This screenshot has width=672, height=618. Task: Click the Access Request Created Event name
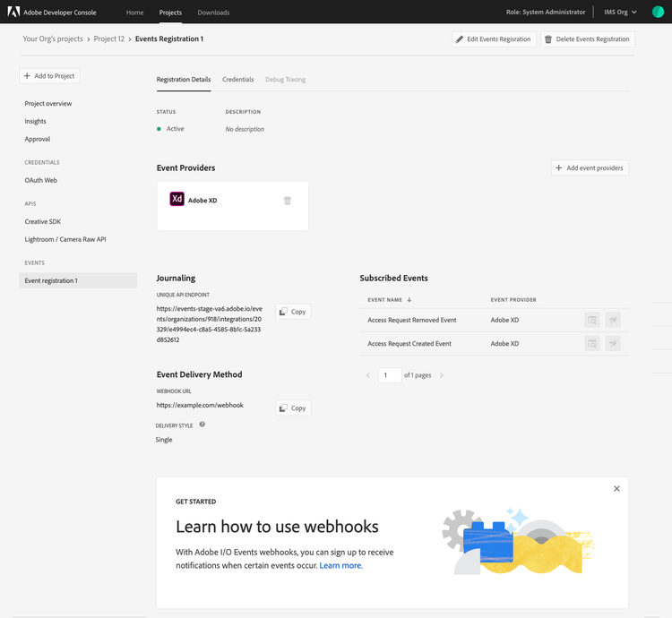pos(409,343)
